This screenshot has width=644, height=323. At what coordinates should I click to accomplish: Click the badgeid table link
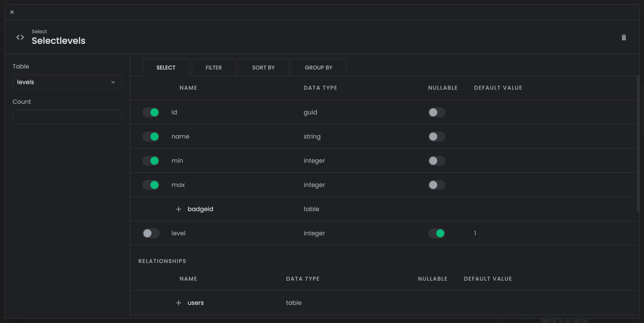pyautogui.click(x=200, y=209)
